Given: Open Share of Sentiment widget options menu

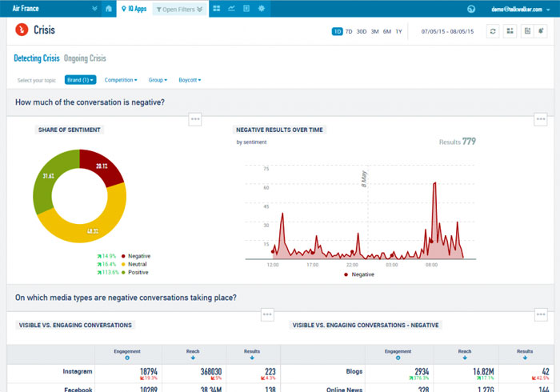Looking at the screenshot, I should 195,119.
